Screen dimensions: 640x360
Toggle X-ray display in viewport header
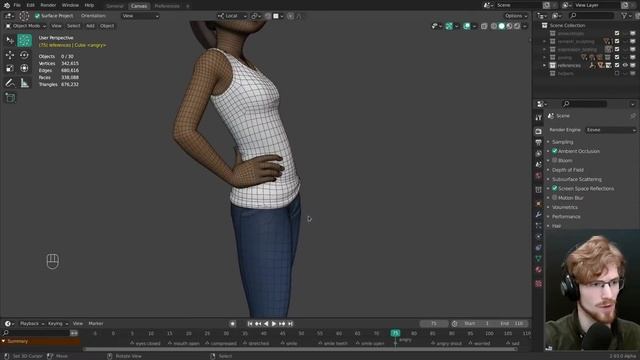tap(484, 26)
